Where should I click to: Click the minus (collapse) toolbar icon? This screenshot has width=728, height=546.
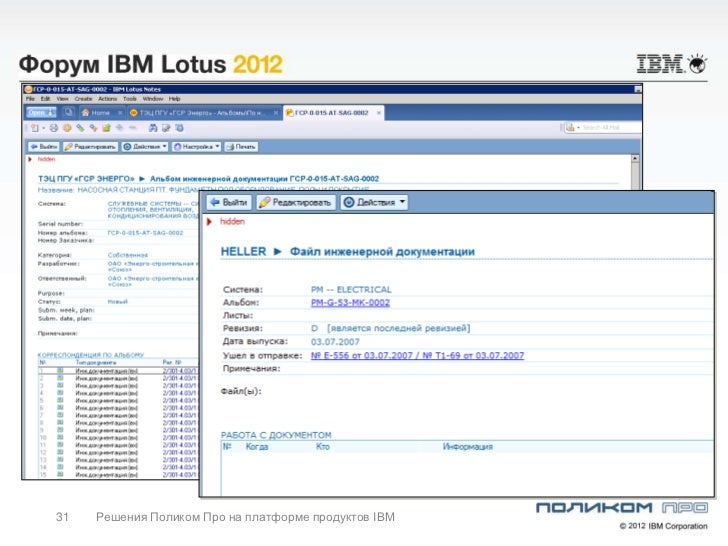[133, 127]
